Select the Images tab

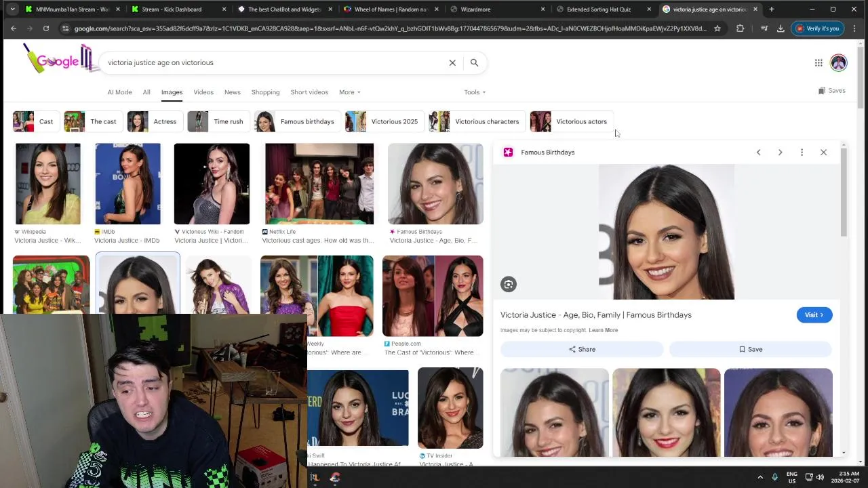[172, 92]
